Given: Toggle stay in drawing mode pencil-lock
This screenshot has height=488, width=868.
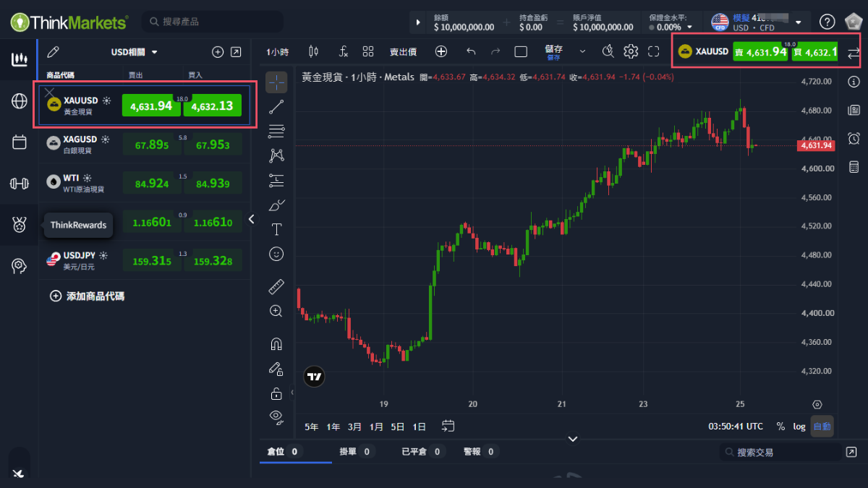Looking at the screenshot, I should [276, 369].
